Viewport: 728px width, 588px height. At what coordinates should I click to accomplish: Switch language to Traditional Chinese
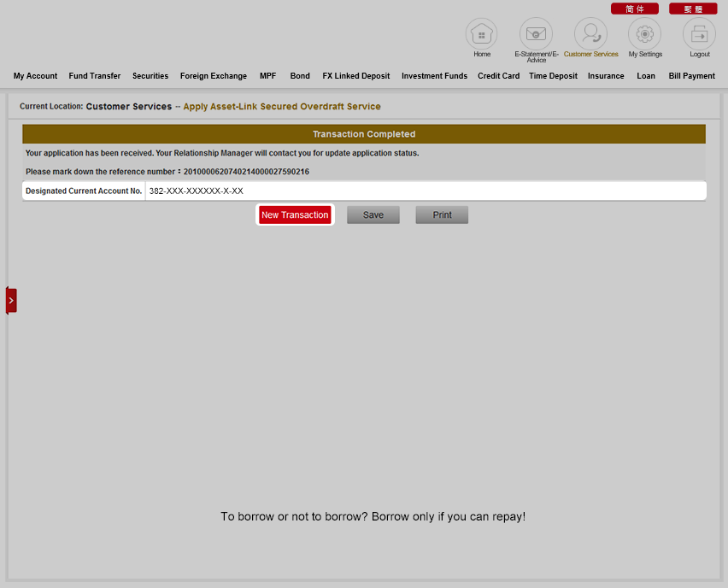(692, 9)
